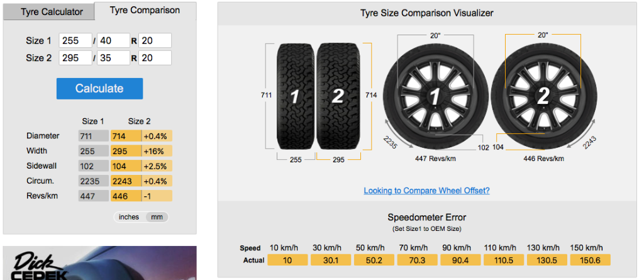Screen dimensions: 644x280
Task: Click Size 2 width field showing 295
Action: [x=75, y=58]
